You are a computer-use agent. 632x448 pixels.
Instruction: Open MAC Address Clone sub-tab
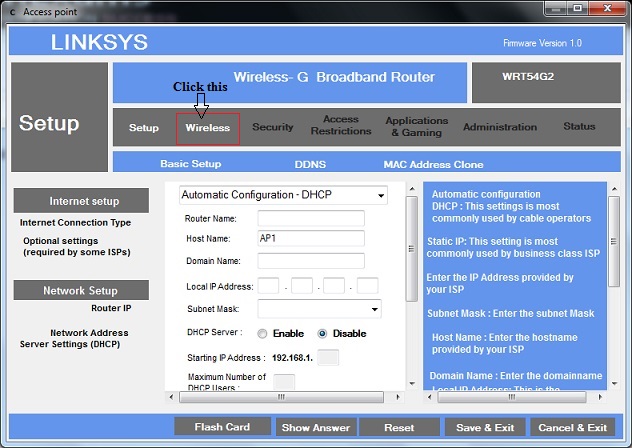point(433,165)
